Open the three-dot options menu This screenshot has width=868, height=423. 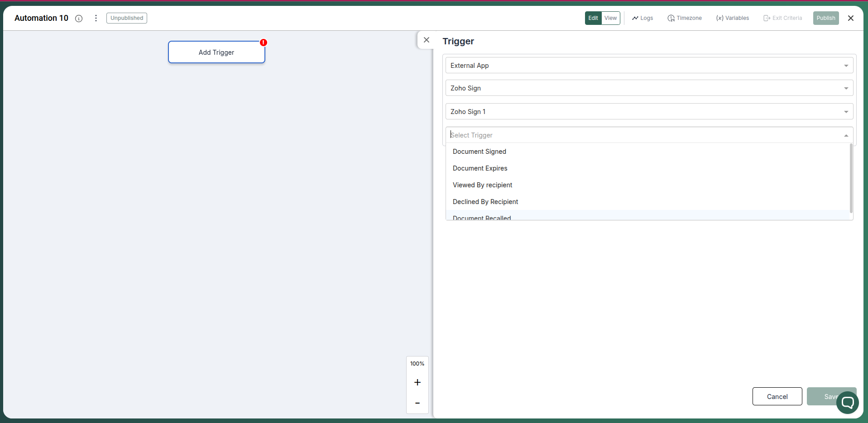click(96, 18)
